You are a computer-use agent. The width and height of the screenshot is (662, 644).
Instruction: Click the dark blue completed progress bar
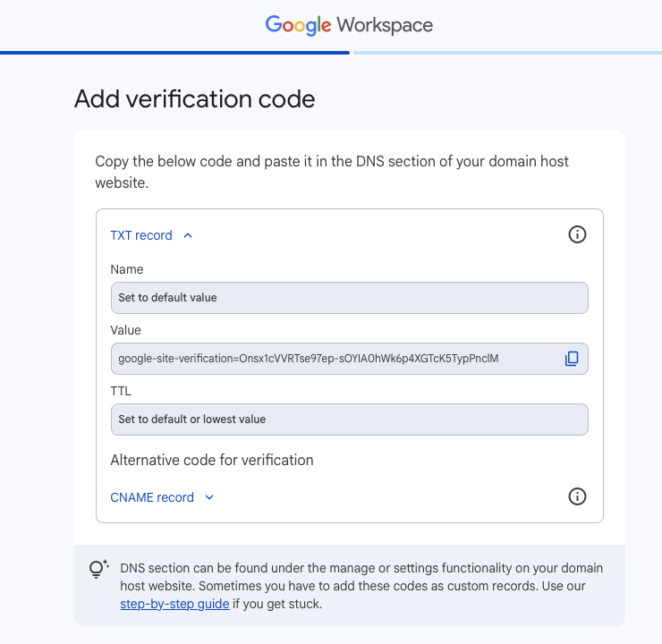pyautogui.click(x=174, y=53)
